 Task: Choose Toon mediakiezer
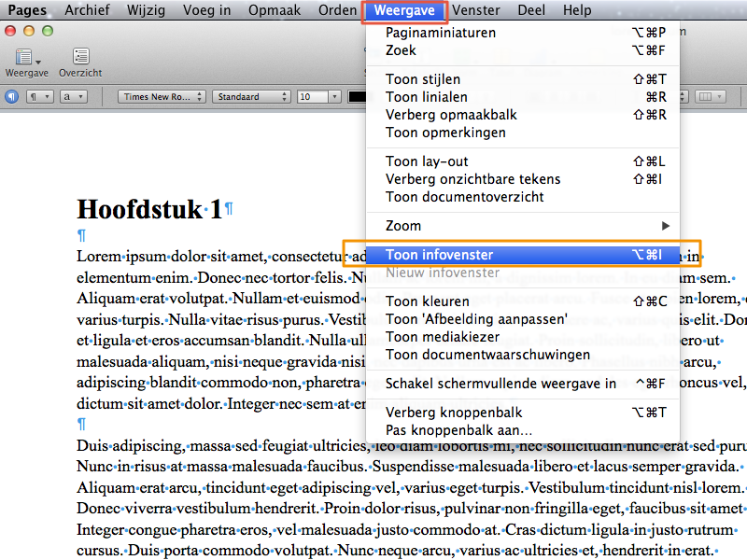[x=523, y=337]
